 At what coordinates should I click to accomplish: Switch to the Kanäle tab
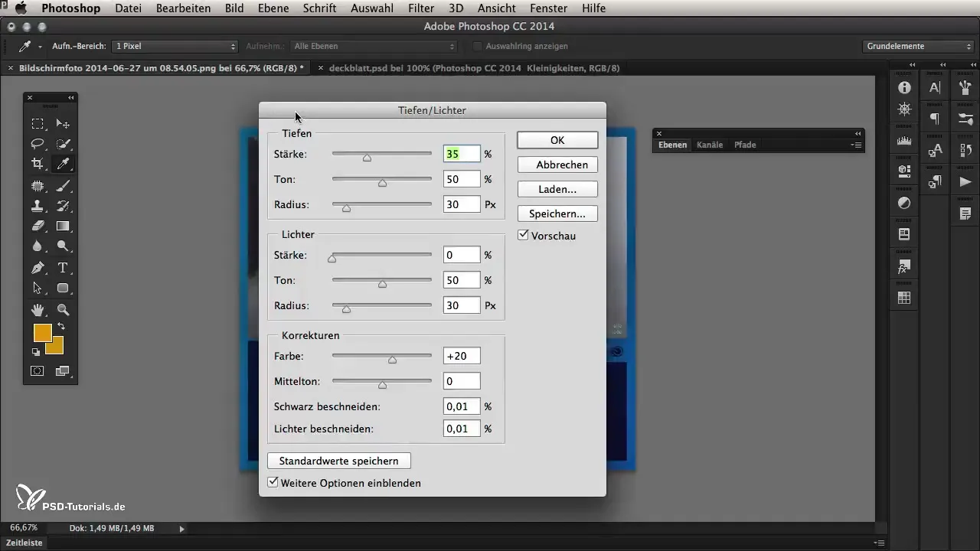[709, 145]
